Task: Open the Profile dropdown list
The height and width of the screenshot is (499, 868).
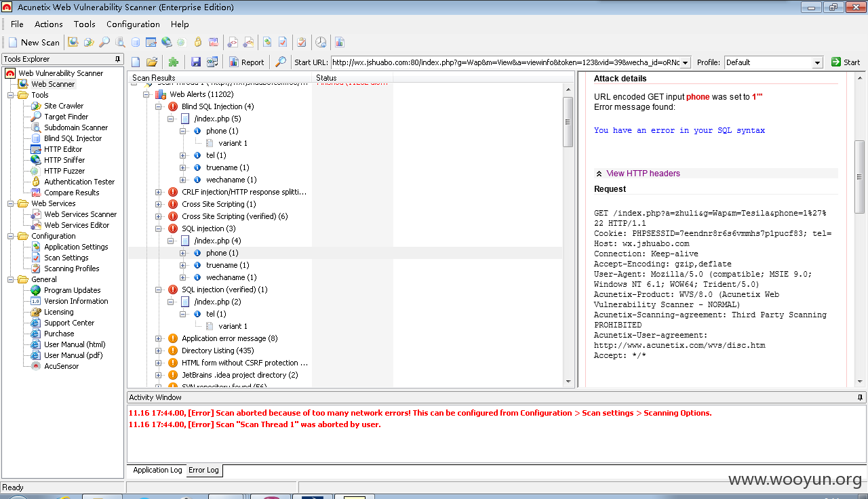Action: coord(817,62)
